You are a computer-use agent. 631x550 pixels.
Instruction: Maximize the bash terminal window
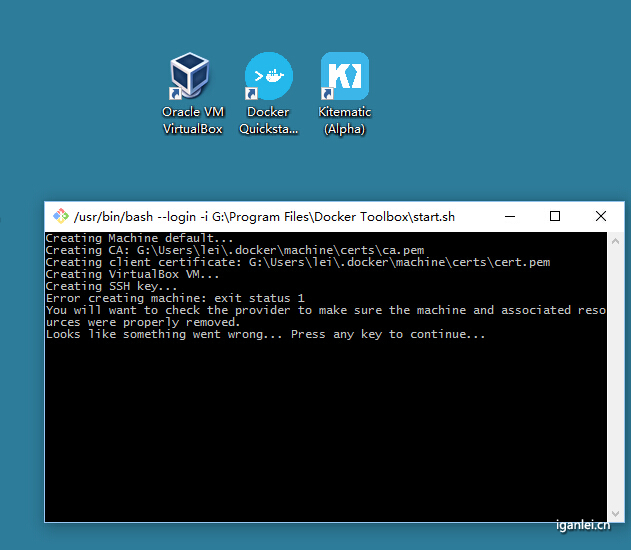(x=555, y=216)
